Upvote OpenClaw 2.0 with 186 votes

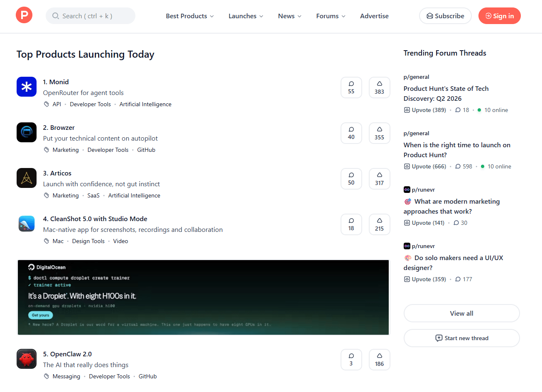coord(380,360)
